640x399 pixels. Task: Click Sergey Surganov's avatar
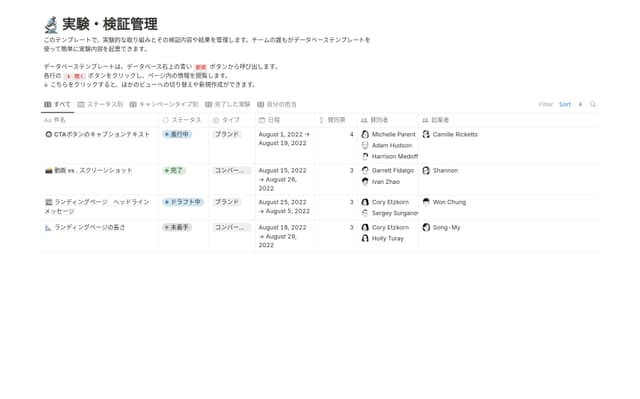[365, 213]
